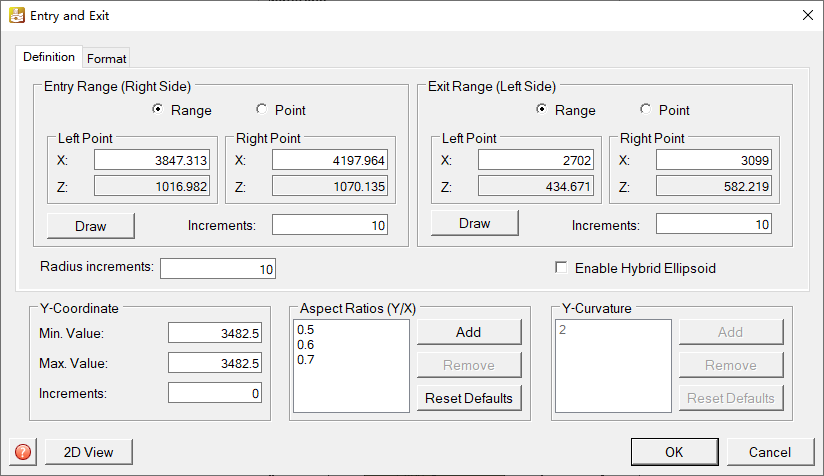Select Range option for Exit Range
Screen dimensions: 824x476
(x=541, y=109)
